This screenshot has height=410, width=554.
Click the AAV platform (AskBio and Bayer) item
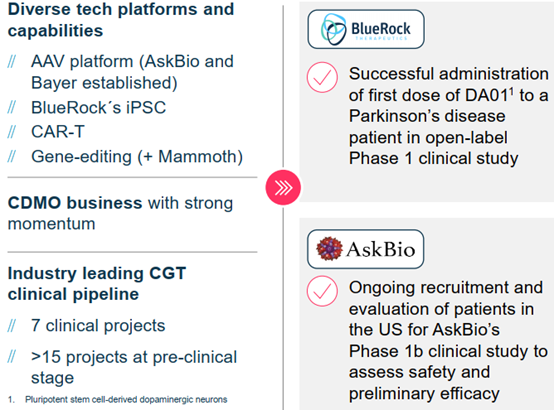132,72
